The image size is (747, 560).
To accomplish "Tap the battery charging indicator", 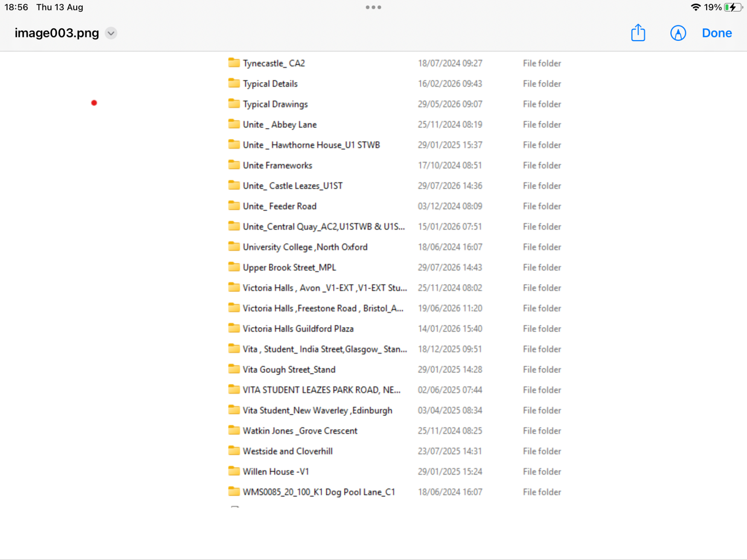I will 733,7.
